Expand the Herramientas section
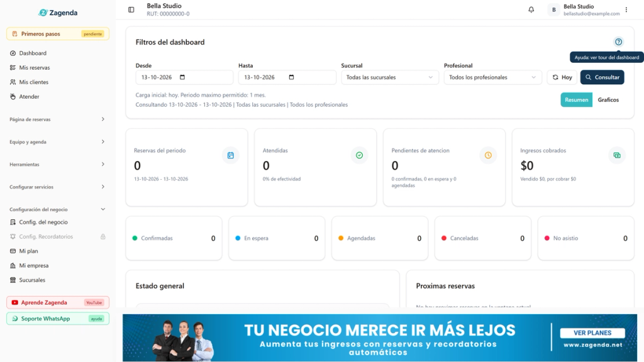Screen dimensions: 644x362 (57, 164)
